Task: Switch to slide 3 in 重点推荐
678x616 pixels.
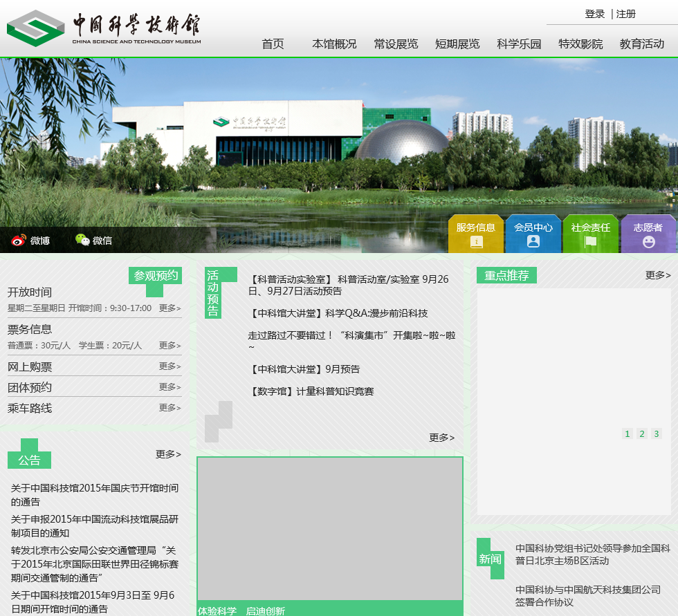Action: [x=657, y=433]
